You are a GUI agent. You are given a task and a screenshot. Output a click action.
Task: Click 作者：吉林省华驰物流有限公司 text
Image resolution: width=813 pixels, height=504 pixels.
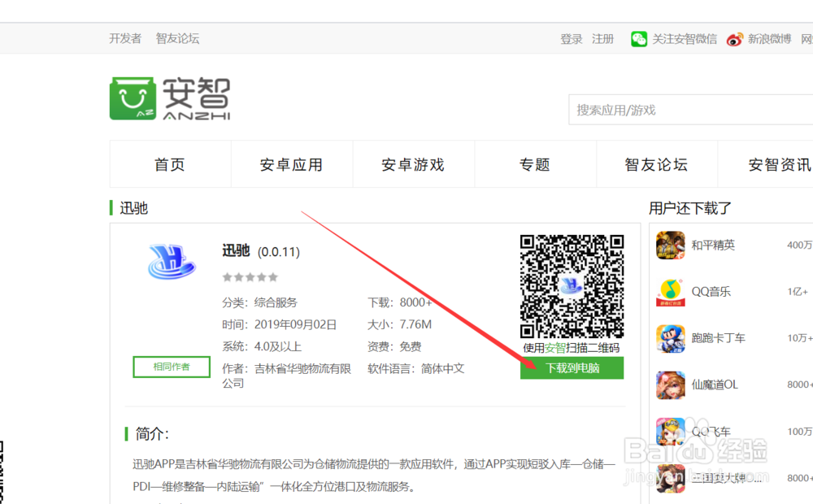click(x=287, y=376)
